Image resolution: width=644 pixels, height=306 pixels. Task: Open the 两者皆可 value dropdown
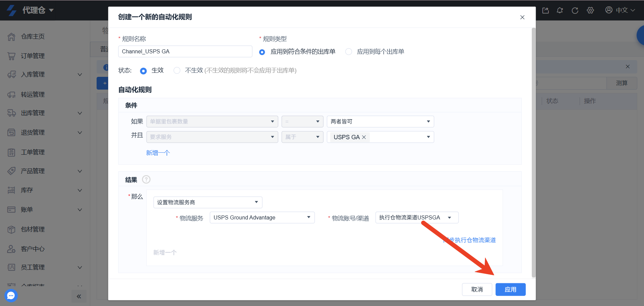pos(380,121)
